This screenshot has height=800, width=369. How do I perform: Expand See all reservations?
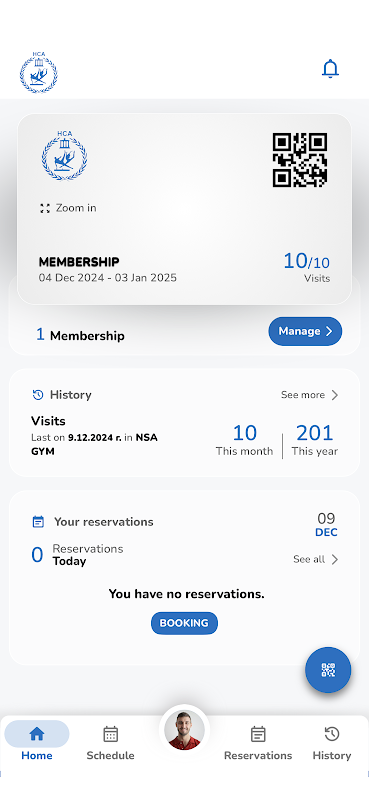[x=315, y=559]
